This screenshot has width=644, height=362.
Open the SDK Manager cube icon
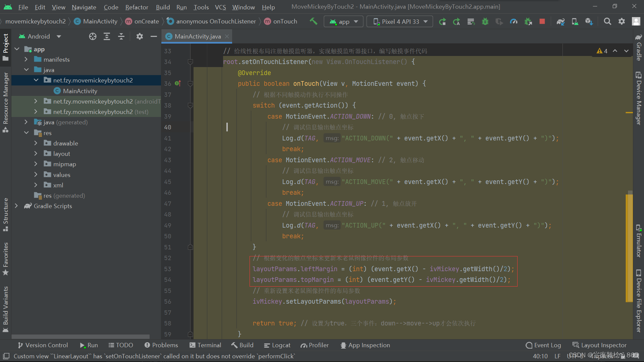pyautogui.click(x=589, y=21)
